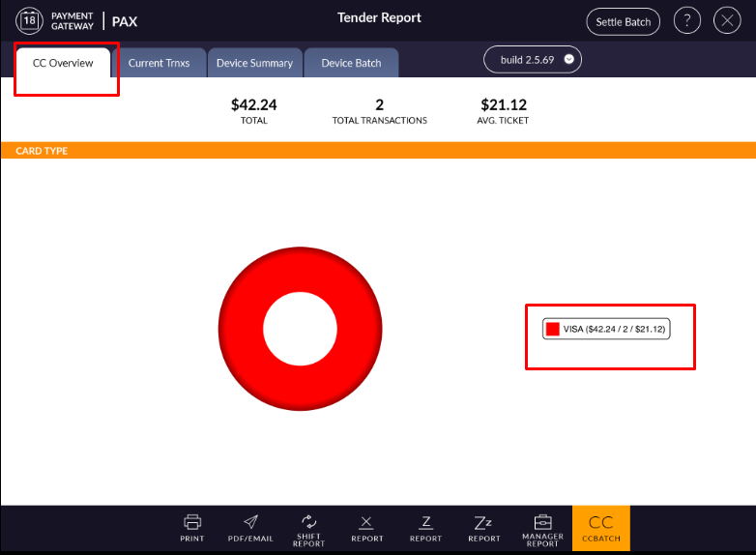756x555 pixels.
Task: Open the PDF/Email send option
Action: click(250, 528)
